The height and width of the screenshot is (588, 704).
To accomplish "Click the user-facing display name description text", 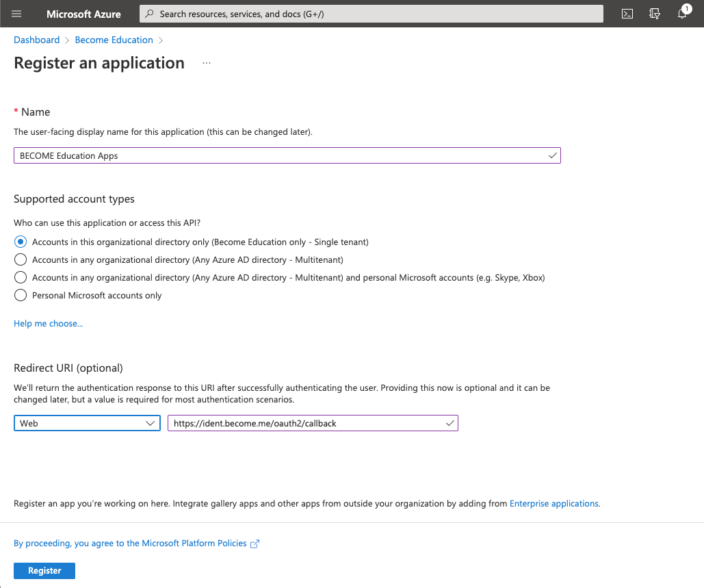I will click(163, 132).
